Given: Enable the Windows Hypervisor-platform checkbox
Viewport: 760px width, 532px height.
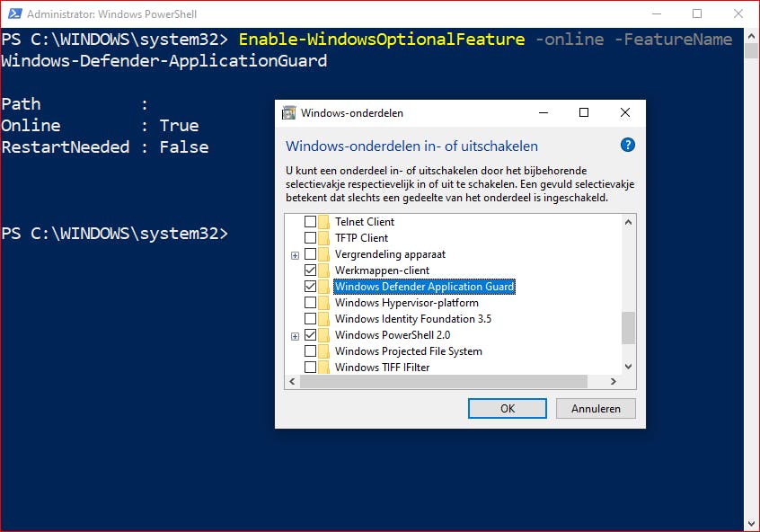Looking at the screenshot, I should pyautogui.click(x=310, y=303).
